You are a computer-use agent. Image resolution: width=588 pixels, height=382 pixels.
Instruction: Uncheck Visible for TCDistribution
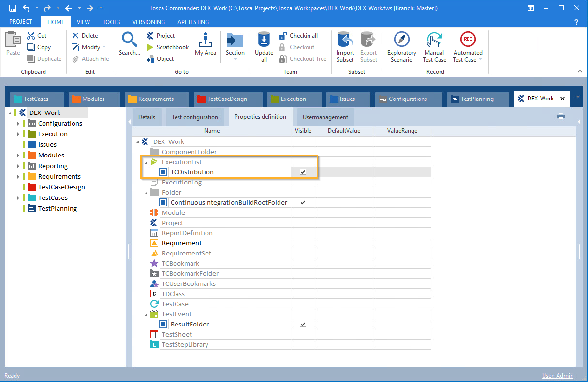click(x=303, y=172)
